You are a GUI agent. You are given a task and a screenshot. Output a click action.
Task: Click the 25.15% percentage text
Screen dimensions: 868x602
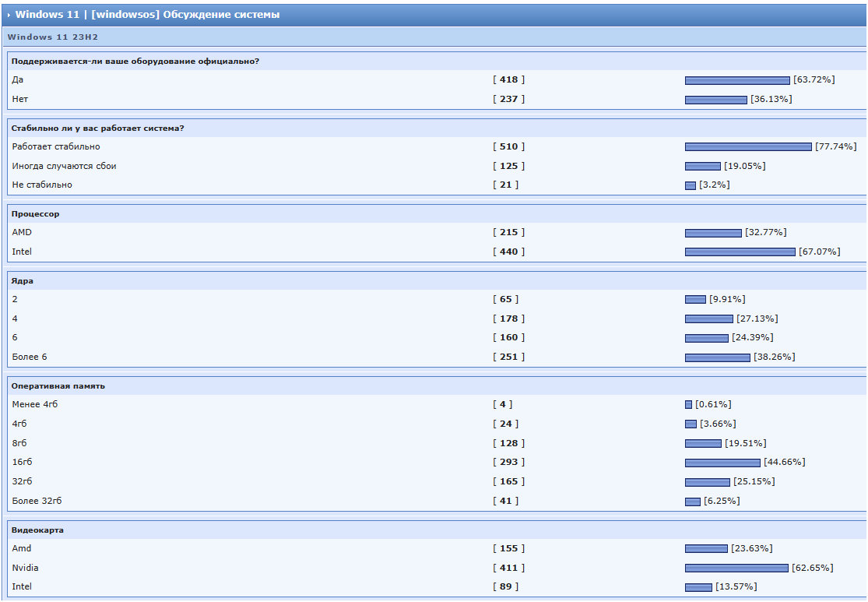click(754, 482)
